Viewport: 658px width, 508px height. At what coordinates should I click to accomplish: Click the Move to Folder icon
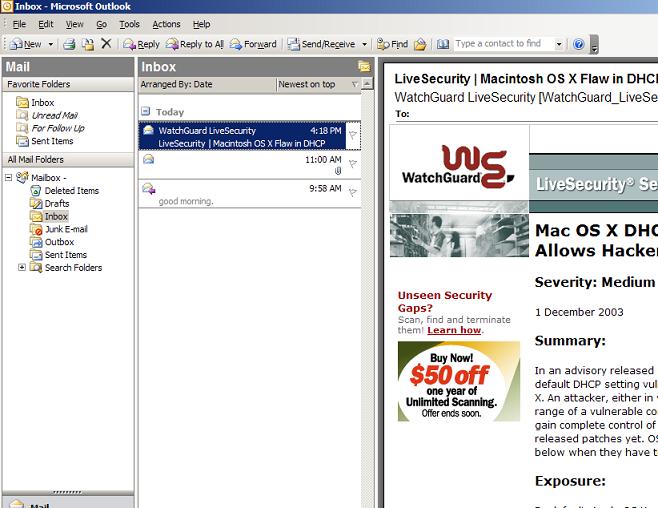coord(88,44)
